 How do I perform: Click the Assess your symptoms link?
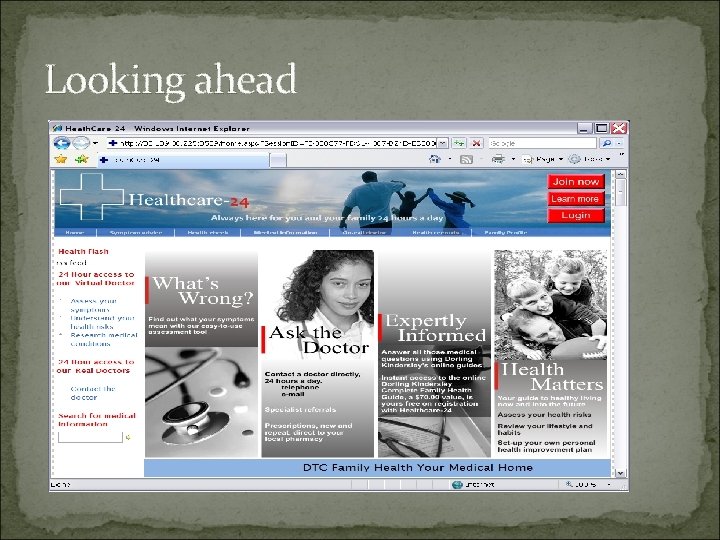(93, 305)
